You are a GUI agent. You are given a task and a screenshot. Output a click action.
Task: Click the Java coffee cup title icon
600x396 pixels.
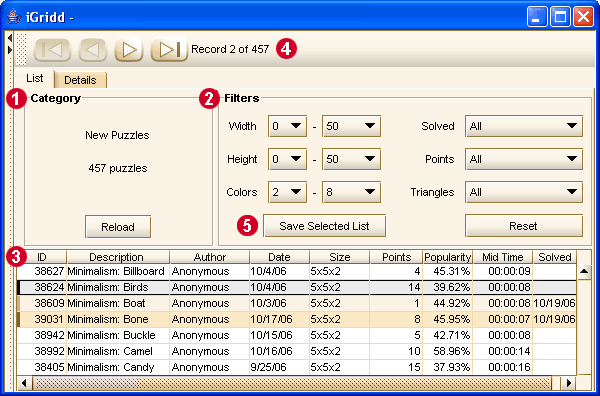14,16
